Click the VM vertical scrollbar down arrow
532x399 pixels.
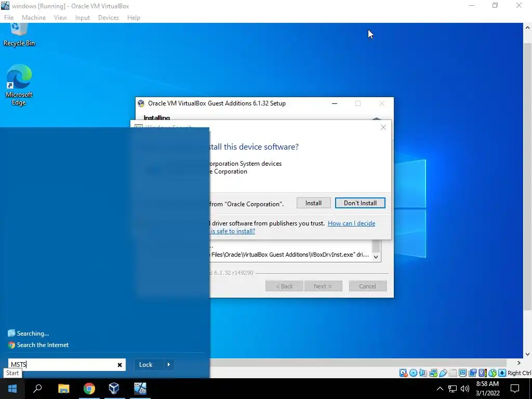coord(527,354)
